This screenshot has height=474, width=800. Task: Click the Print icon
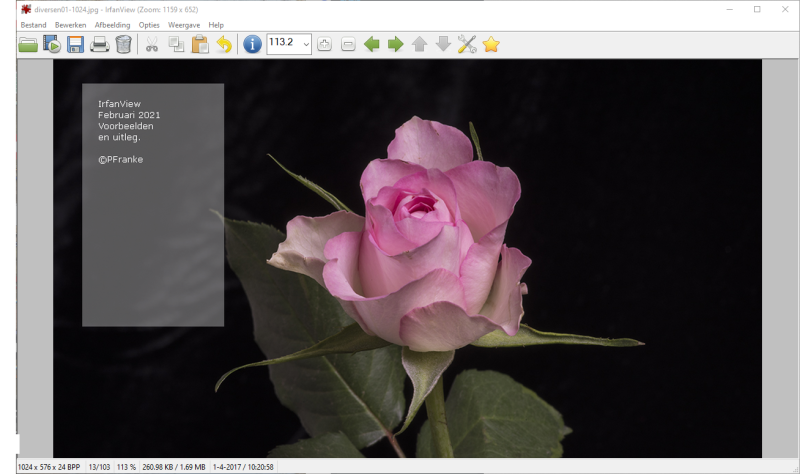pos(100,44)
